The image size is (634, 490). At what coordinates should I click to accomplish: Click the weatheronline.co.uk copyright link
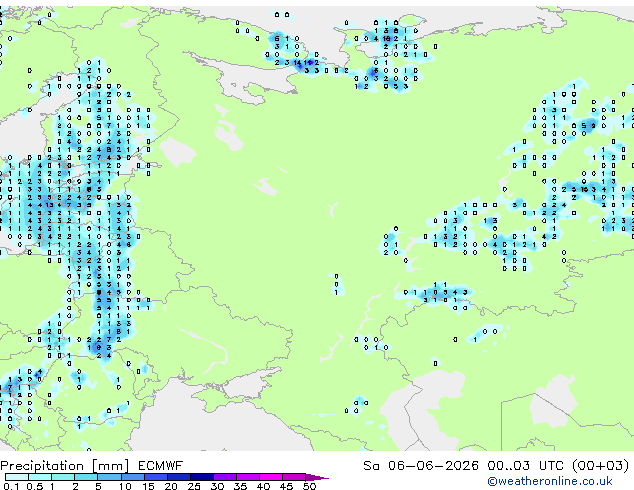tap(550, 481)
